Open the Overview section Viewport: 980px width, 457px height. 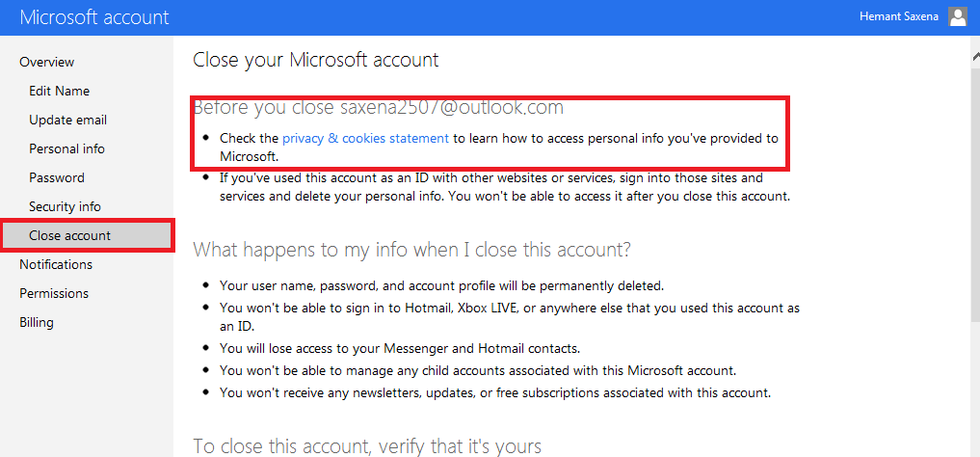[46, 62]
